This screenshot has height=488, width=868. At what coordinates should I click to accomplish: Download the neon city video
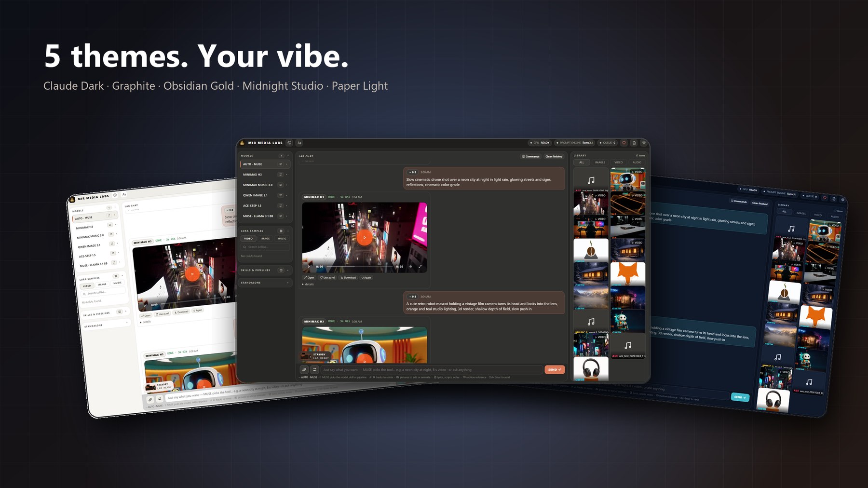pos(348,278)
